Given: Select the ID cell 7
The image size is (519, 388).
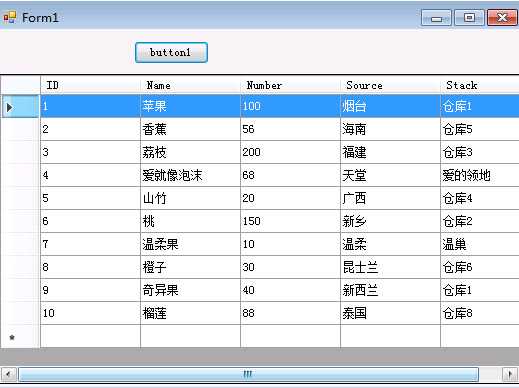Looking at the screenshot, I should coord(90,244).
